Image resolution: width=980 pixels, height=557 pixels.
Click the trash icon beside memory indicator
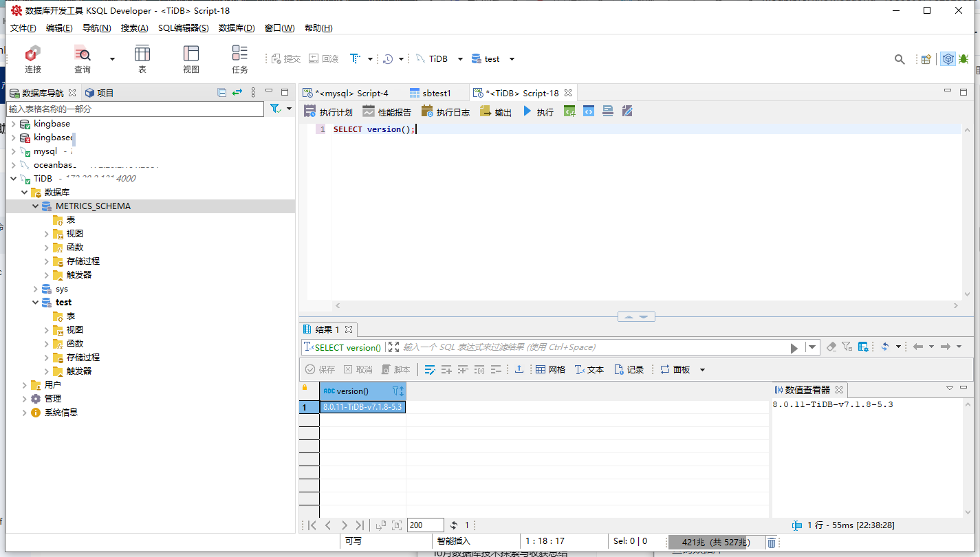[x=772, y=543]
